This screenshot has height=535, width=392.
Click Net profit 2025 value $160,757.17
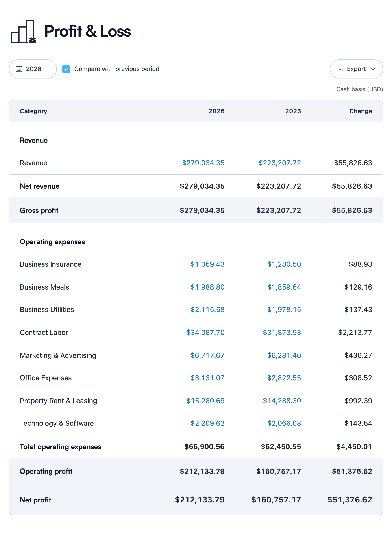276,500
